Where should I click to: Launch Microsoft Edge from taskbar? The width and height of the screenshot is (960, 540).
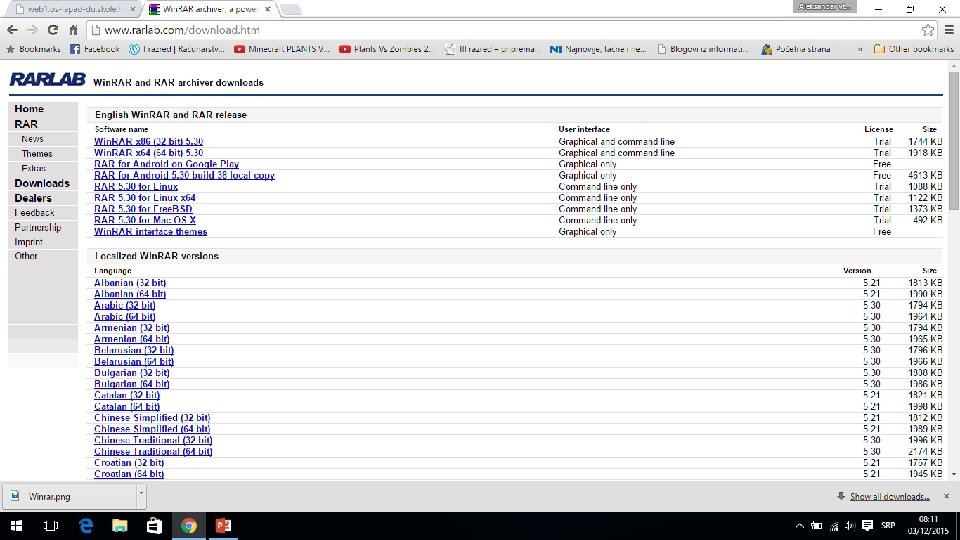86,526
